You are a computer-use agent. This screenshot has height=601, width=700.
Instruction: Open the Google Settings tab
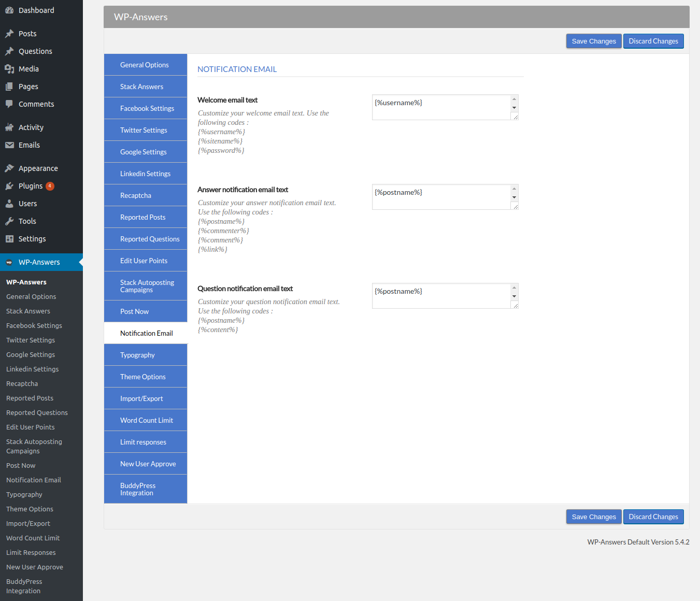146,152
